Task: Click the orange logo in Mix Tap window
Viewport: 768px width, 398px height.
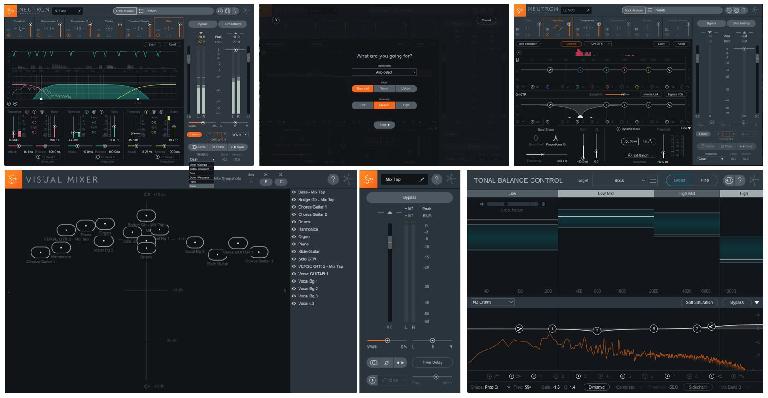Action: tap(368, 180)
